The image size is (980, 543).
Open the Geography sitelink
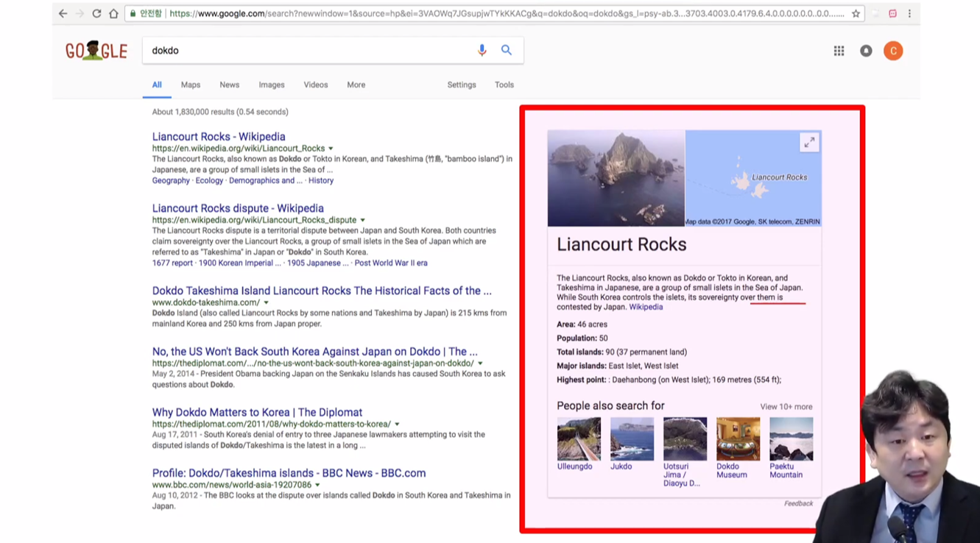point(171,180)
